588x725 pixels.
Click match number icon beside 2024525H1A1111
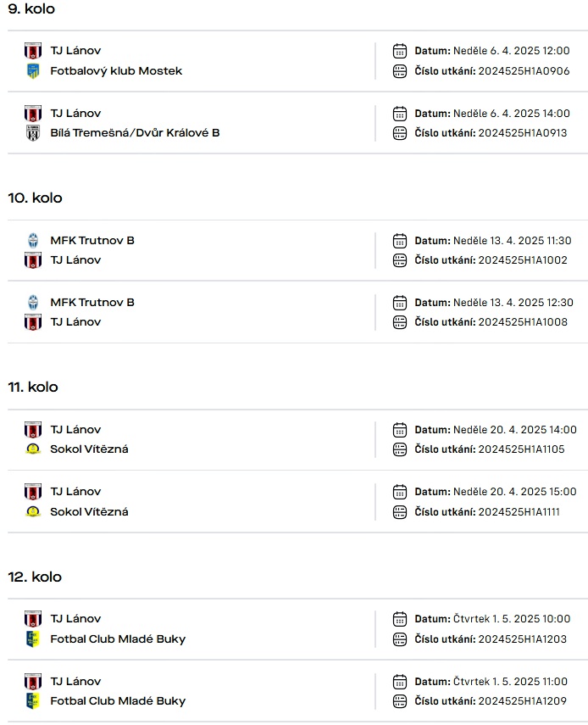point(400,512)
